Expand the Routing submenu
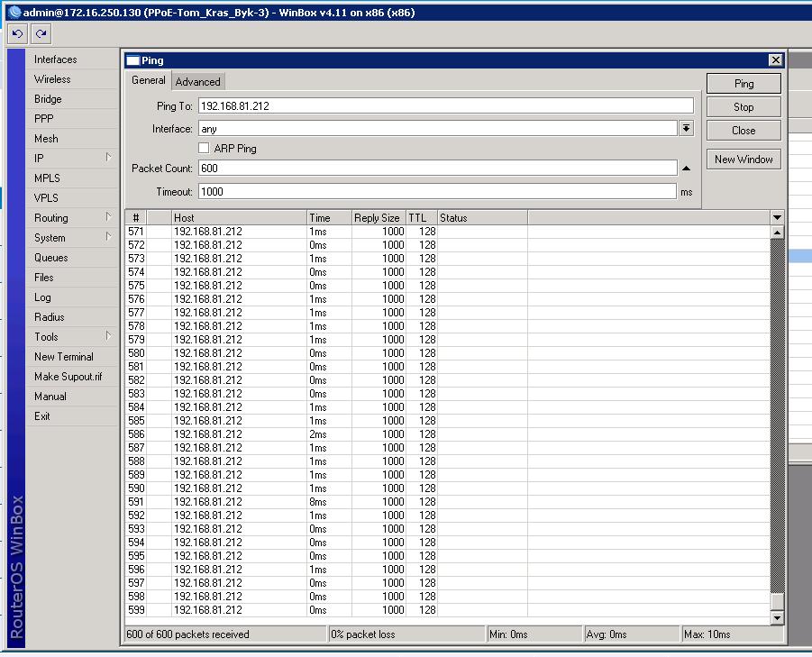The width and height of the screenshot is (812, 657). coord(108,216)
